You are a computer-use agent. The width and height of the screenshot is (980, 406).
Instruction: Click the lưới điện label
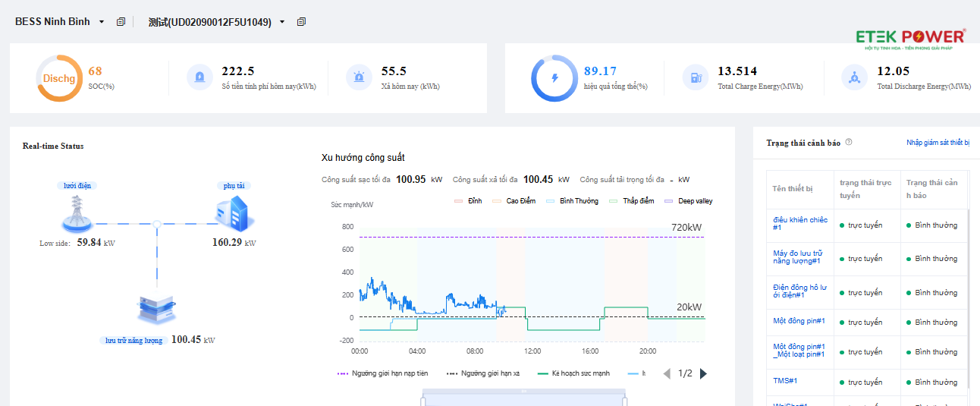click(79, 185)
